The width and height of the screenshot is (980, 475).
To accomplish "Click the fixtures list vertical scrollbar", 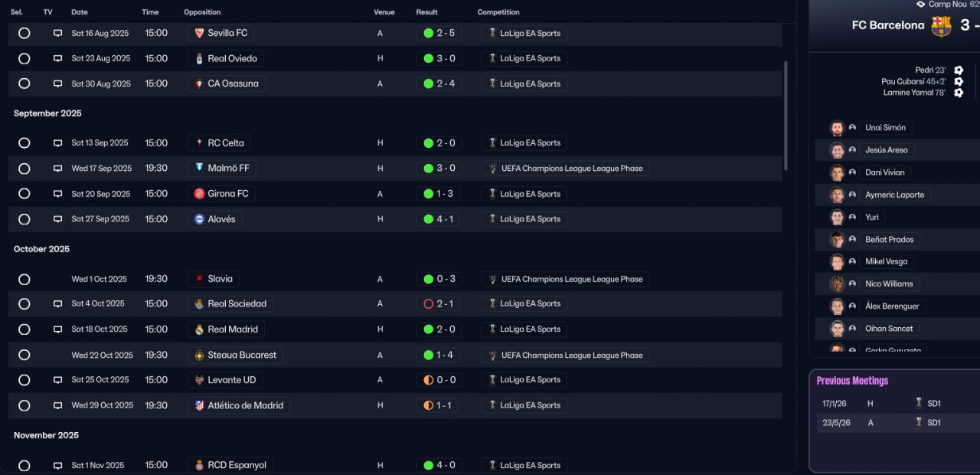I will point(786,115).
